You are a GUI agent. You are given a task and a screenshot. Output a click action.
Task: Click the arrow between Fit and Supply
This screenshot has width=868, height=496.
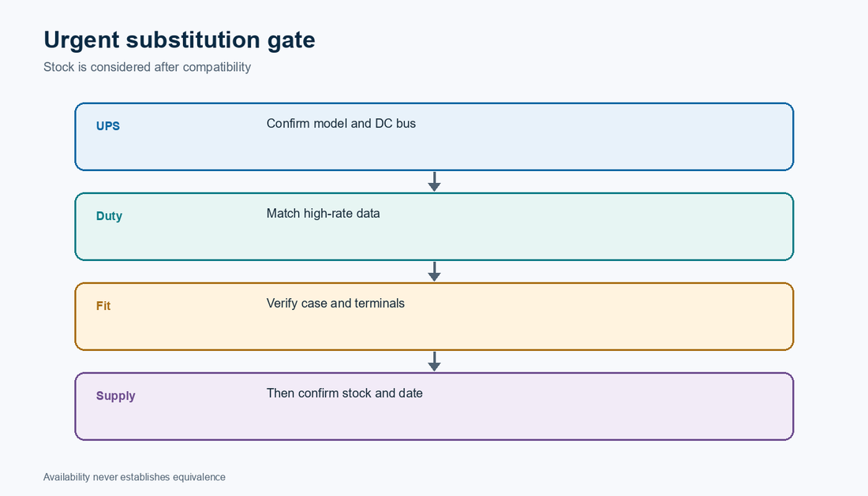tap(434, 361)
